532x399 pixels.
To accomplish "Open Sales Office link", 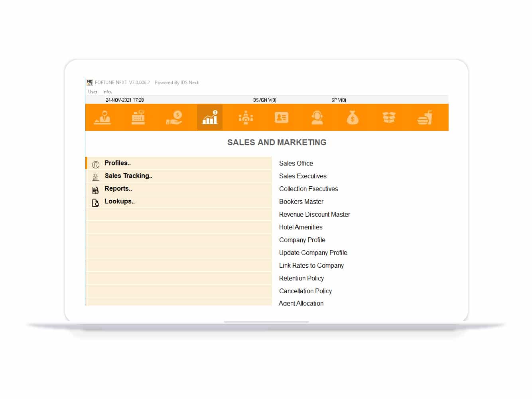I will [x=296, y=164].
